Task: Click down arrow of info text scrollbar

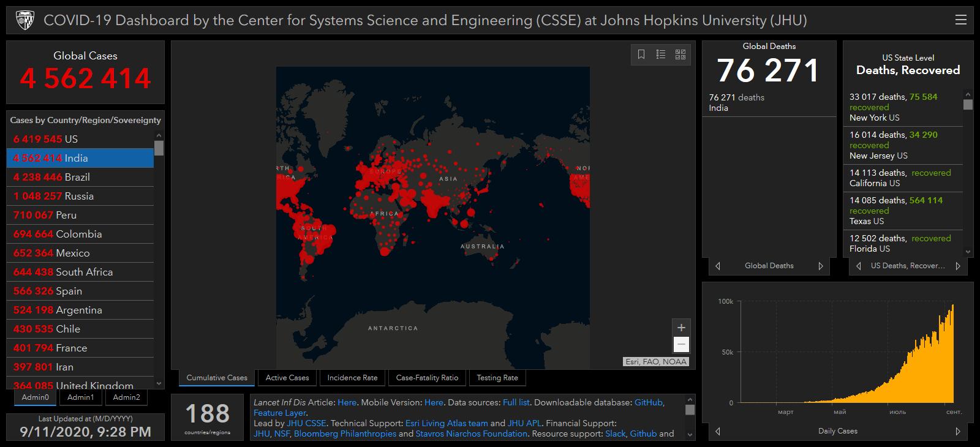Action: [x=690, y=435]
